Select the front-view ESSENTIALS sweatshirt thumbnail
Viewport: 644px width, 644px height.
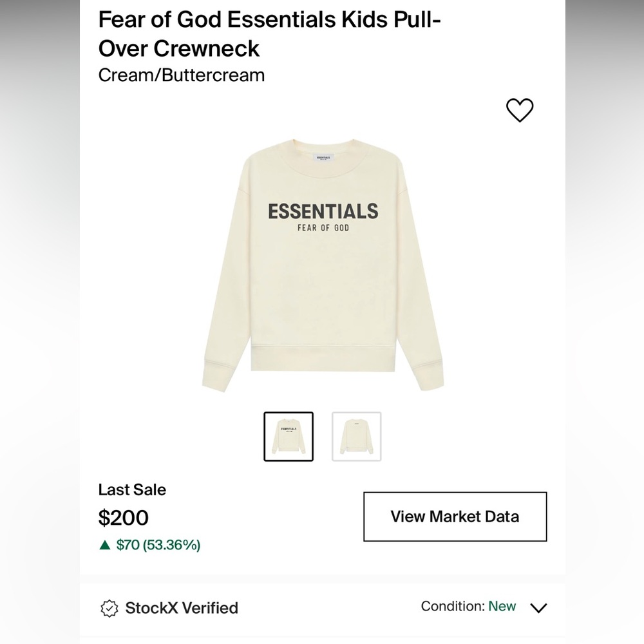(x=288, y=436)
